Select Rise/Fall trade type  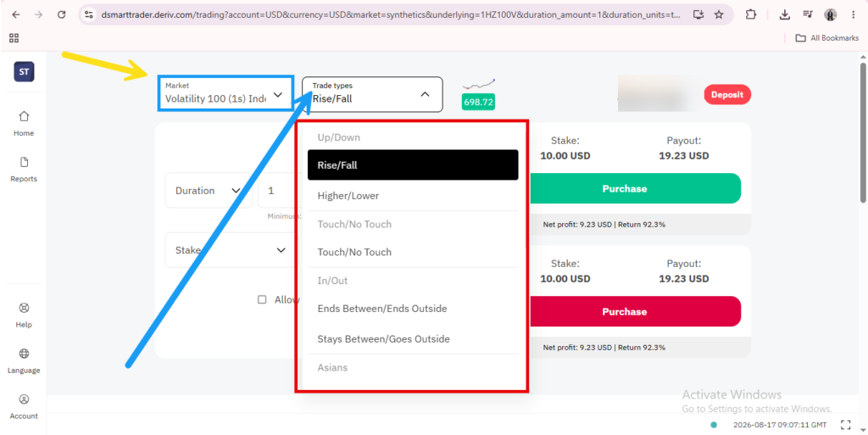coord(413,165)
